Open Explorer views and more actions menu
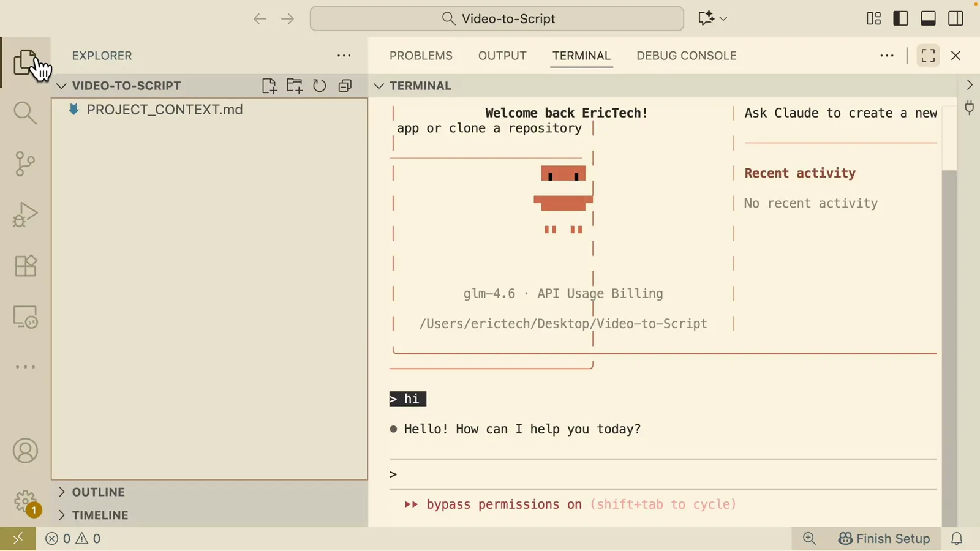 (x=344, y=56)
